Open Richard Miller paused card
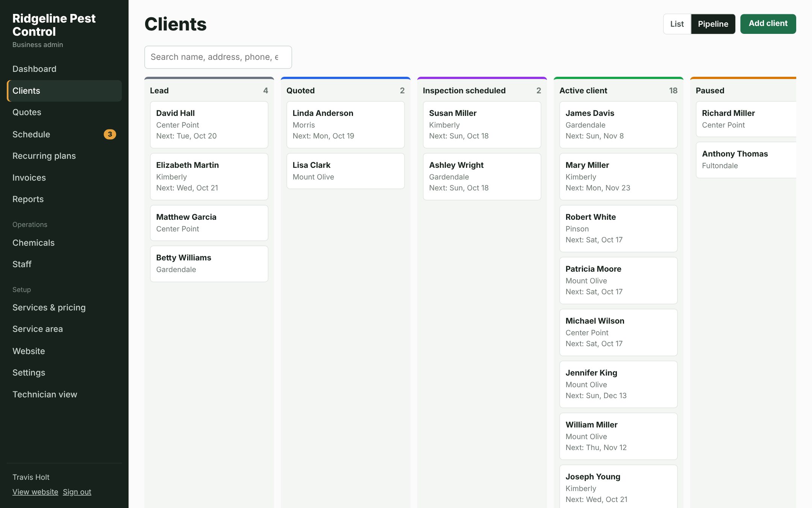This screenshot has height=508, width=812. (x=746, y=119)
